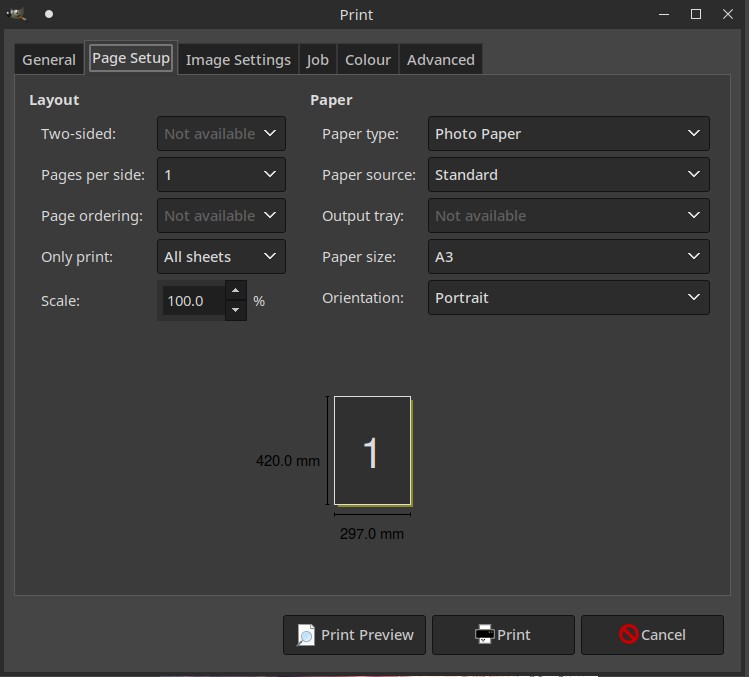Decrease the Scale value with down arrow

pyautogui.click(x=236, y=310)
